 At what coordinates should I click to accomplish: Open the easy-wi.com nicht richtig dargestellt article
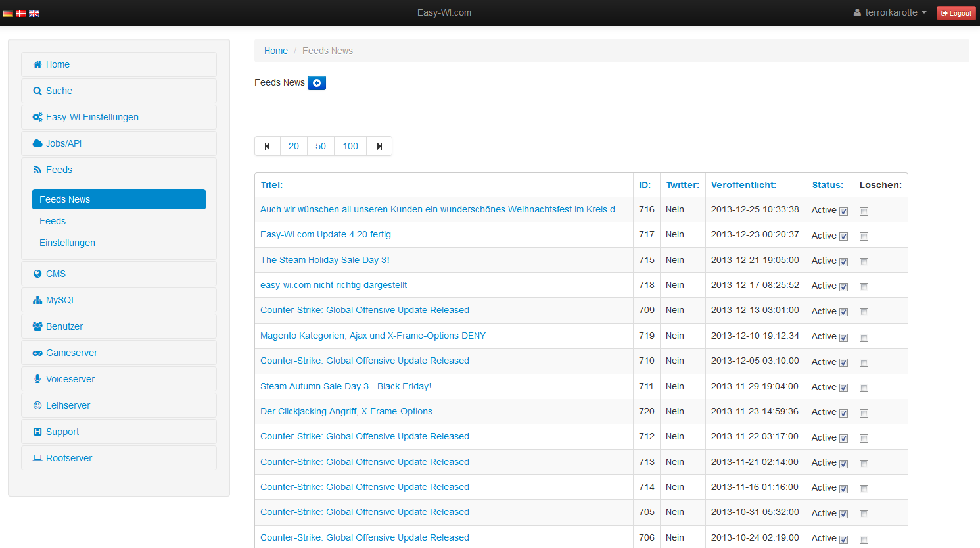click(333, 285)
